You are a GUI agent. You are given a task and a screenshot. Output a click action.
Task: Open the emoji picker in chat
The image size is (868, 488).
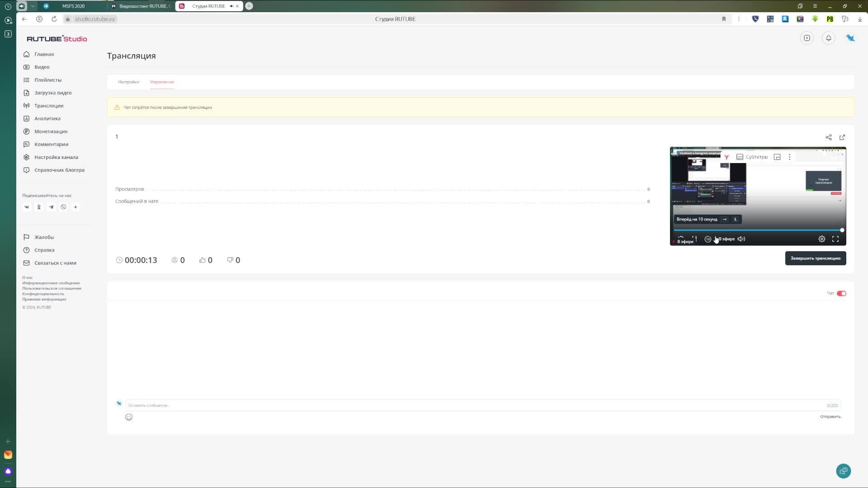[x=129, y=417]
